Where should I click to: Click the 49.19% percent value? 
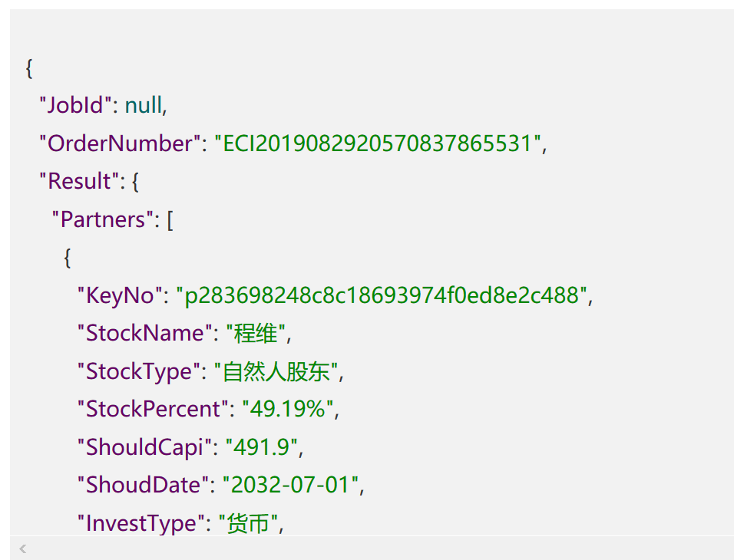point(288,409)
